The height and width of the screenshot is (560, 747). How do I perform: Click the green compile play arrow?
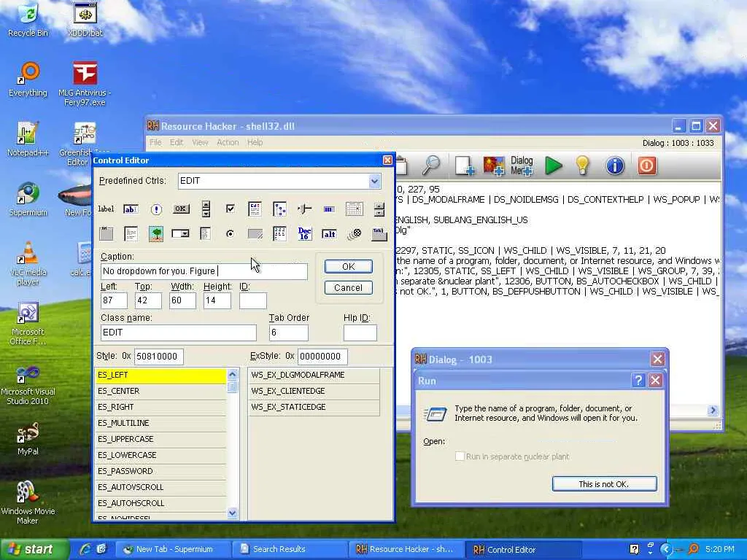point(554,166)
